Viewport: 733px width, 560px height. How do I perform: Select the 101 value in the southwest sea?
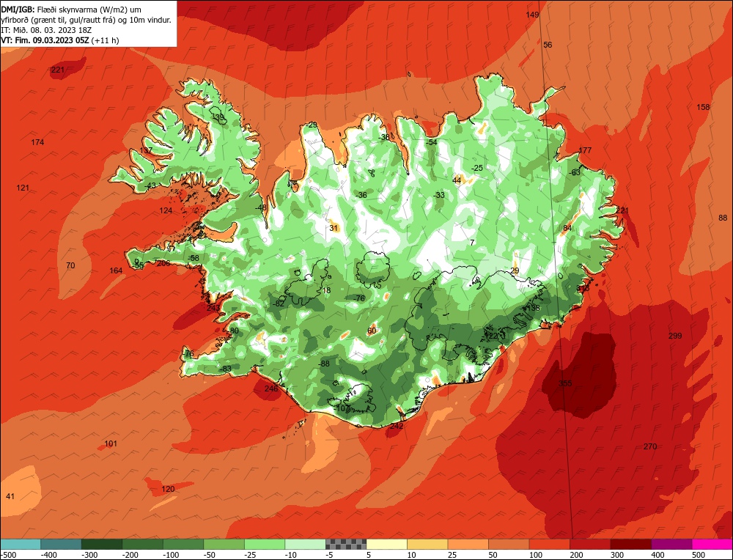111,443
